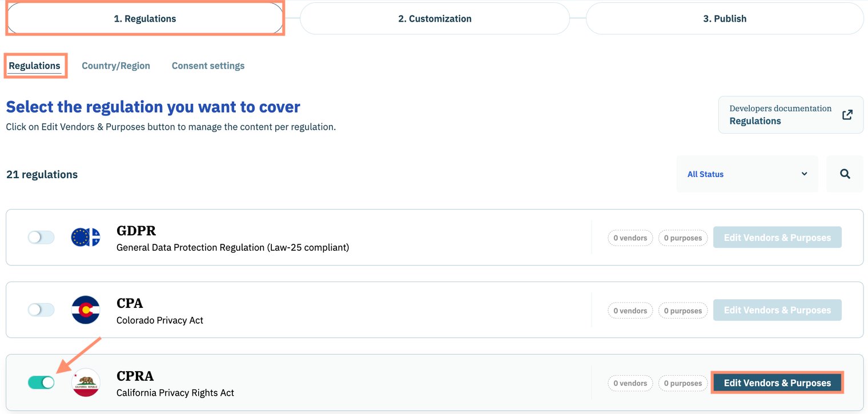
Task: Click the search magnifier icon
Action: 845,174
